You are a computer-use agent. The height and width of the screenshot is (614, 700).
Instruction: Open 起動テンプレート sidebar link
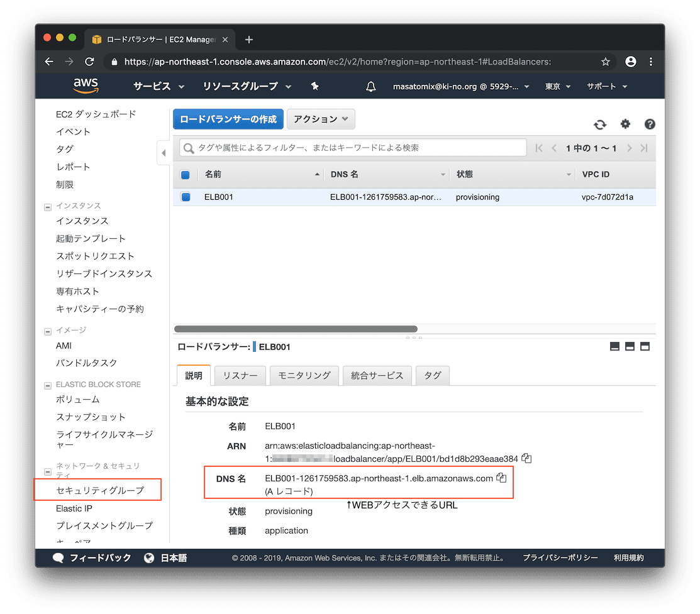click(x=91, y=238)
